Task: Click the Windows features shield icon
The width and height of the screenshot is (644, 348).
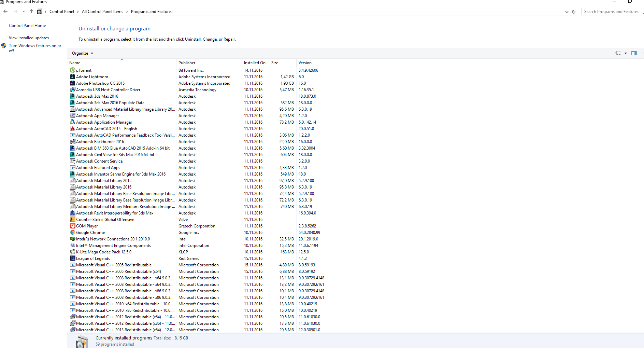Action: coord(4,46)
